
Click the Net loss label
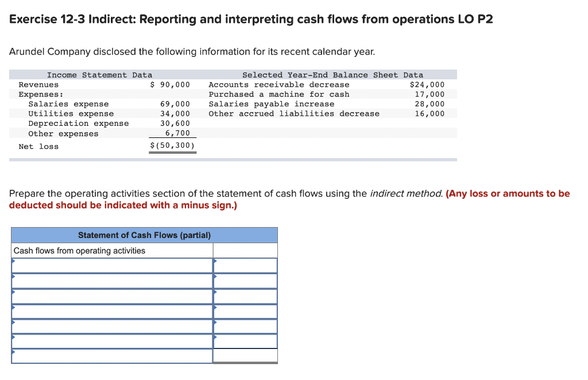point(38,147)
